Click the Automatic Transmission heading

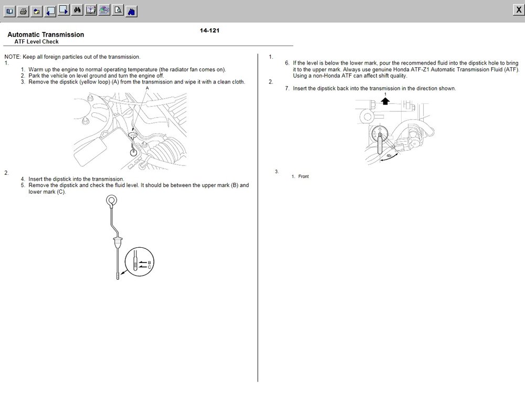click(46, 35)
